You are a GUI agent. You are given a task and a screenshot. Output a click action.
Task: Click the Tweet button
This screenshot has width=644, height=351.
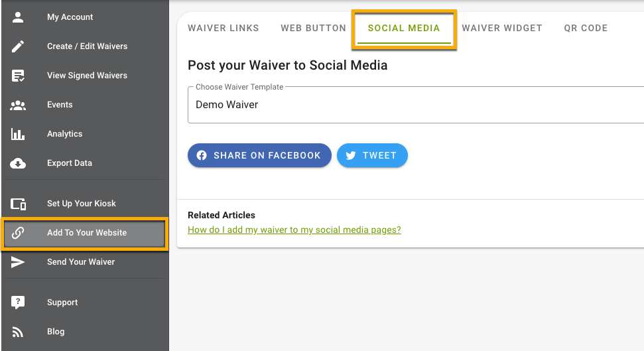pyautogui.click(x=372, y=155)
